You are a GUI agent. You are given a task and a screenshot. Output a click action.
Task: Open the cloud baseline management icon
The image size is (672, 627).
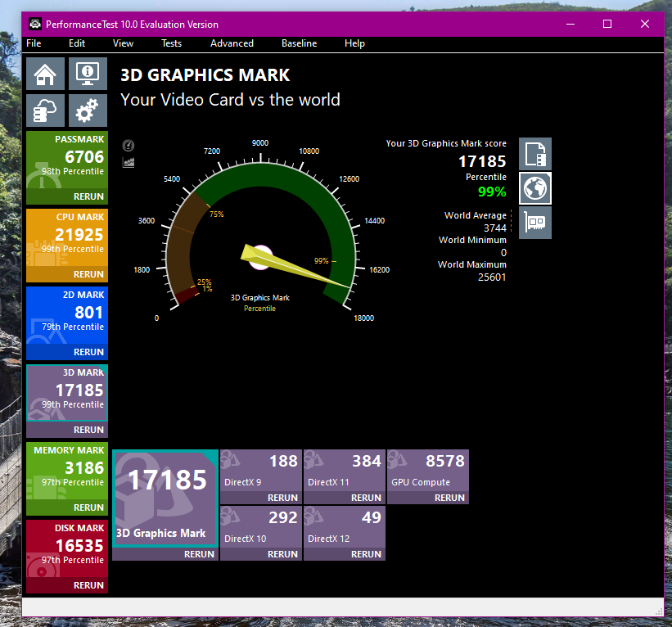coord(46,111)
